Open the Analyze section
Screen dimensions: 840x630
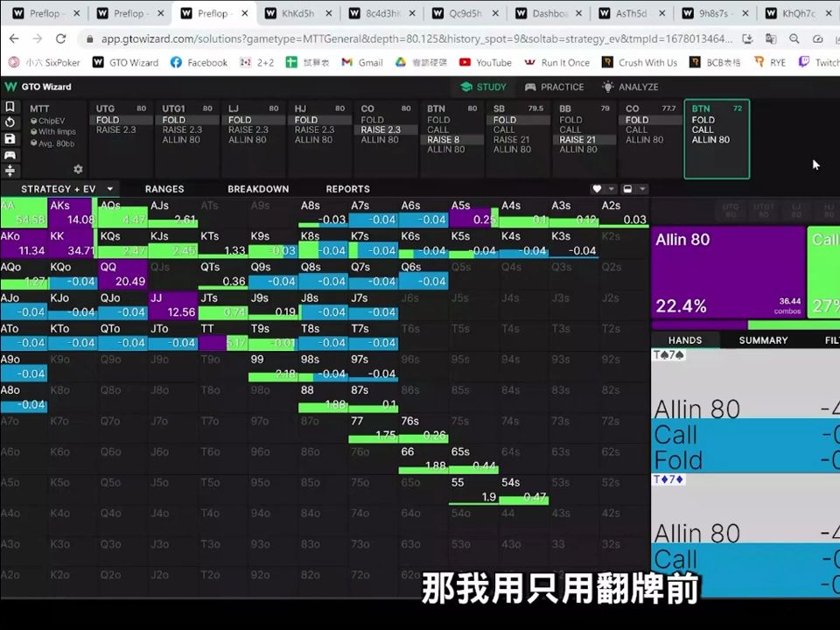[x=630, y=87]
